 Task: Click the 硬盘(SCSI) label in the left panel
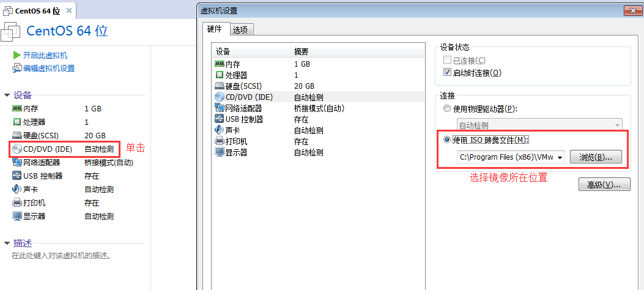coord(41,136)
